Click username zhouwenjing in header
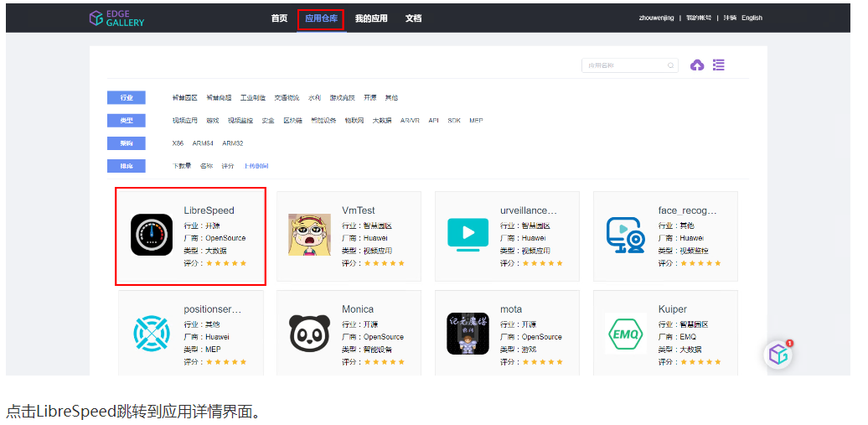The height and width of the screenshot is (425, 868). 656,18
